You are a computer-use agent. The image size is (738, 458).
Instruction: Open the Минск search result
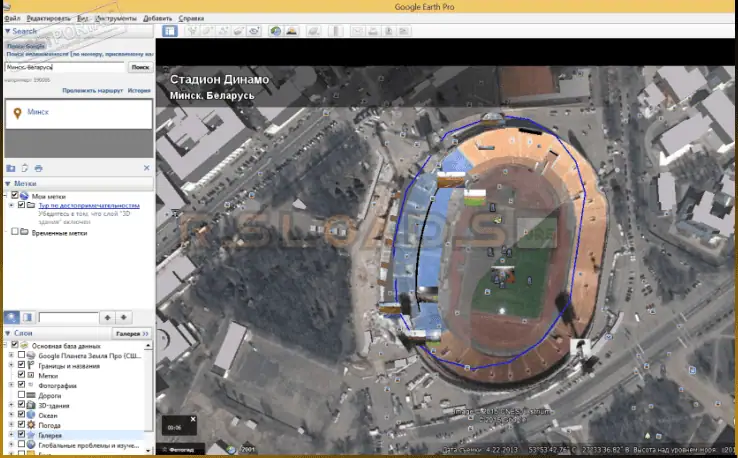(x=38, y=112)
